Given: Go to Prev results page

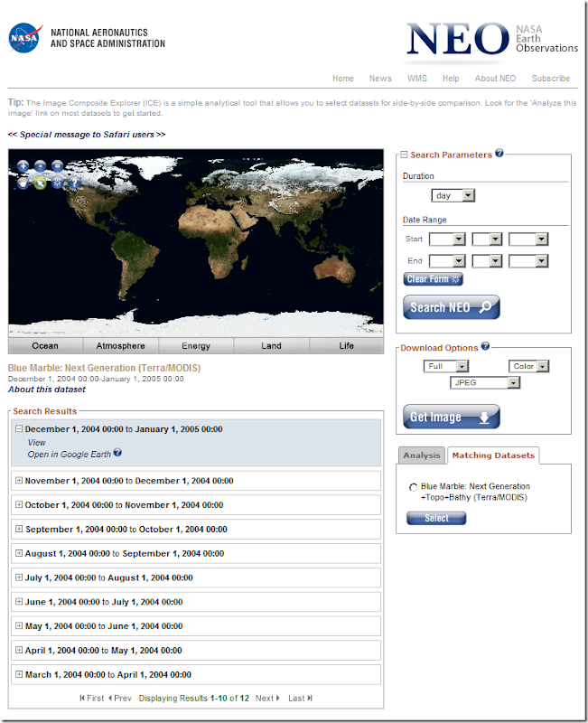Looking at the screenshot, I should point(120,698).
